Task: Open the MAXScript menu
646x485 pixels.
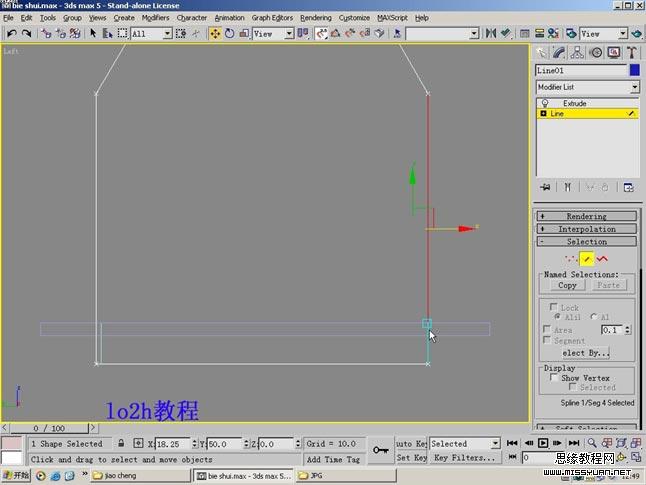Action: (392, 18)
